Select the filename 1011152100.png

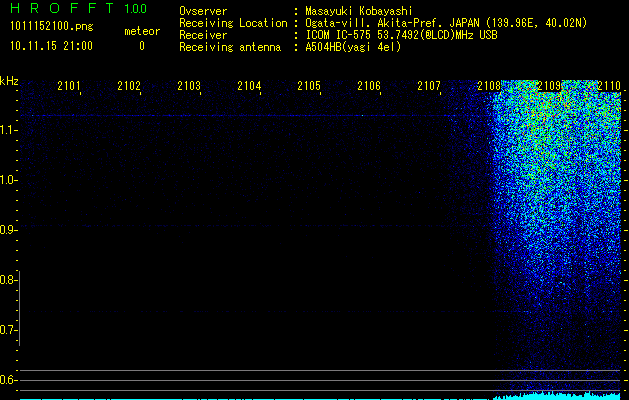[x=52, y=27]
